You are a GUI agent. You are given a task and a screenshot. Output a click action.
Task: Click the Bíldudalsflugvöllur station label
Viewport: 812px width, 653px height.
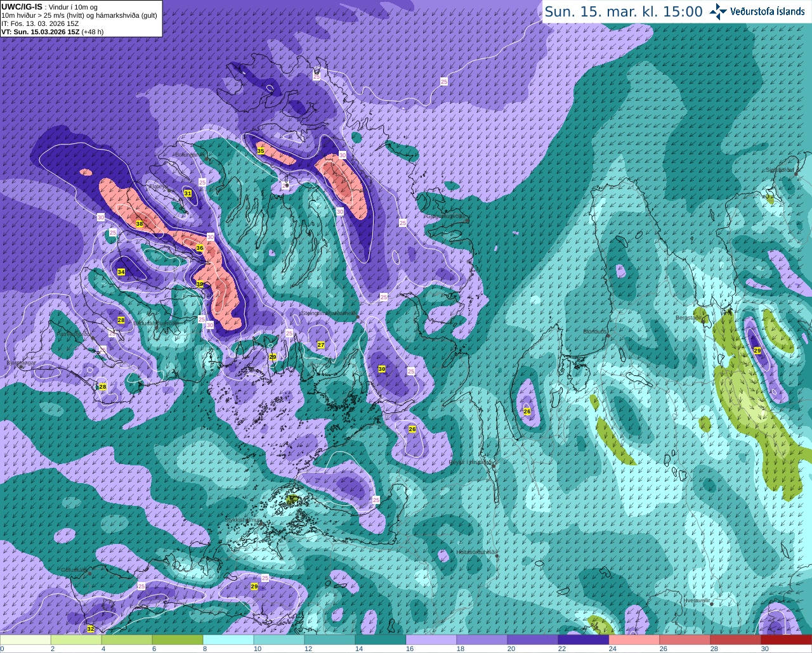[155, 323]
